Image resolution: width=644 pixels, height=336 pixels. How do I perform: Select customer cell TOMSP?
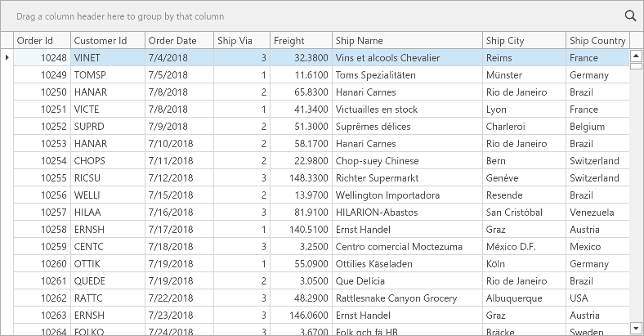[108, 74]
